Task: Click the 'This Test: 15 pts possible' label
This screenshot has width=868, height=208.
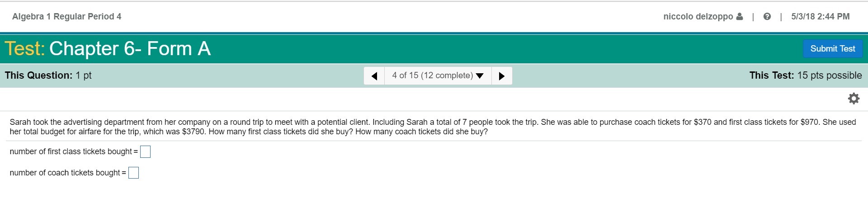Action: pos(805,76)
